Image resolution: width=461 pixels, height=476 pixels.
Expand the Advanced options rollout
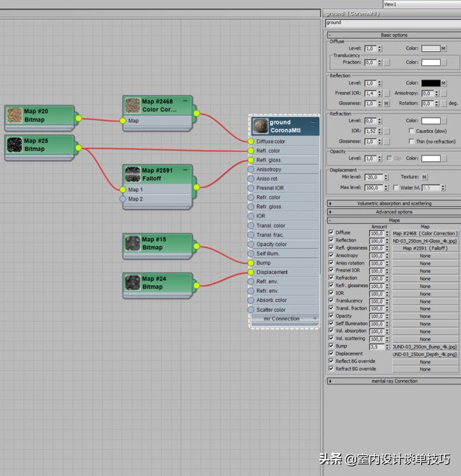click(393, 212)
